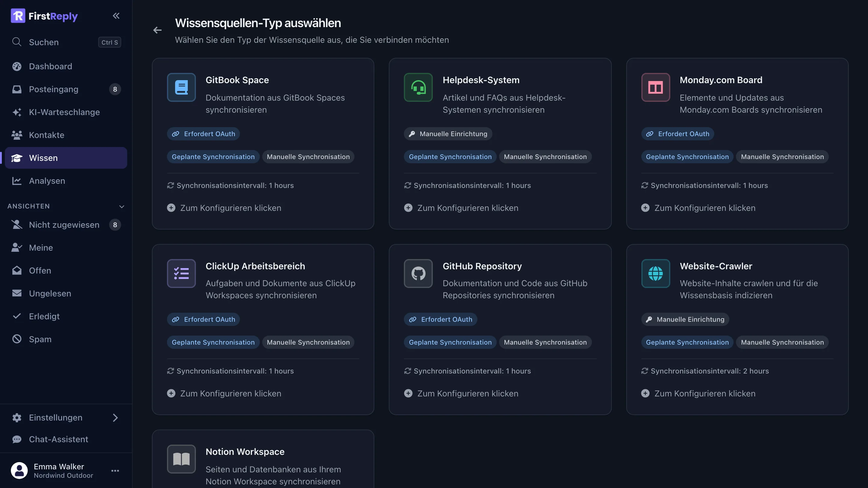Open the KI-Warteschlange page
This screenshot has width=868, height=488.
[x=66, y=112]
